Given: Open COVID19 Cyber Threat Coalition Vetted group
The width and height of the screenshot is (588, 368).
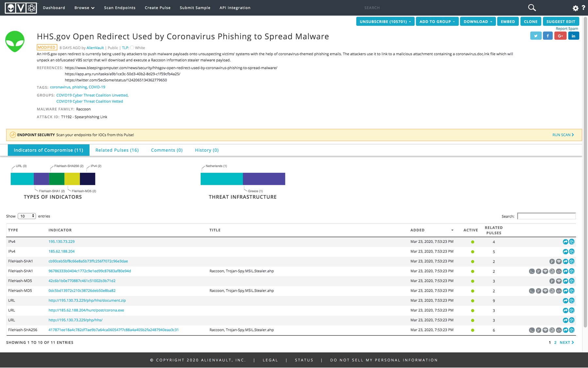Looking at the screenshot, I should coord(90,101).
